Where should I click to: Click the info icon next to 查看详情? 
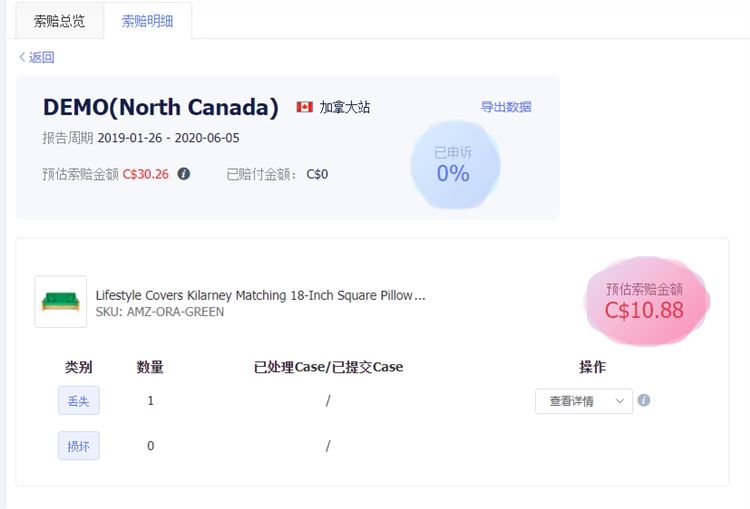pos(644,400)
